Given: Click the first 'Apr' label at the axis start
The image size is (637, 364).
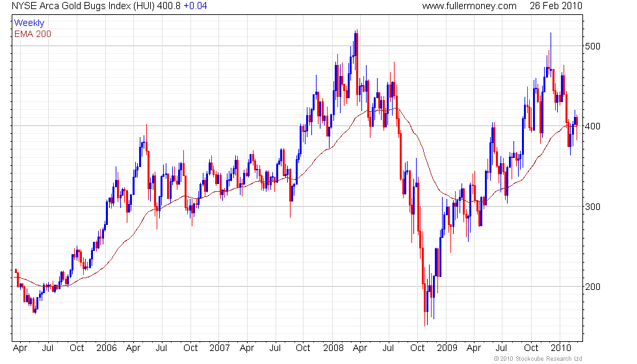Looking at the screenshot, I should (20, 348).
